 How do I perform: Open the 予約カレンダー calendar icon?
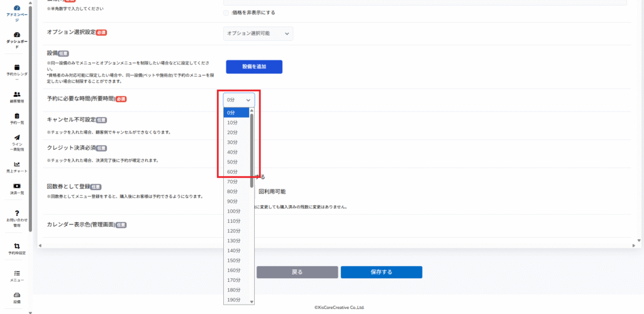point(17,67)
